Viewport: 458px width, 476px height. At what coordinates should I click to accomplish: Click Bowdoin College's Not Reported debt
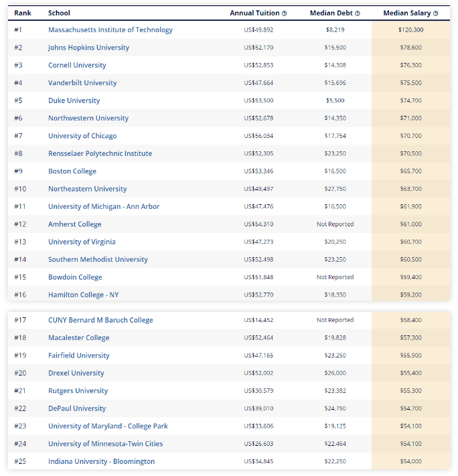[335, 277]
